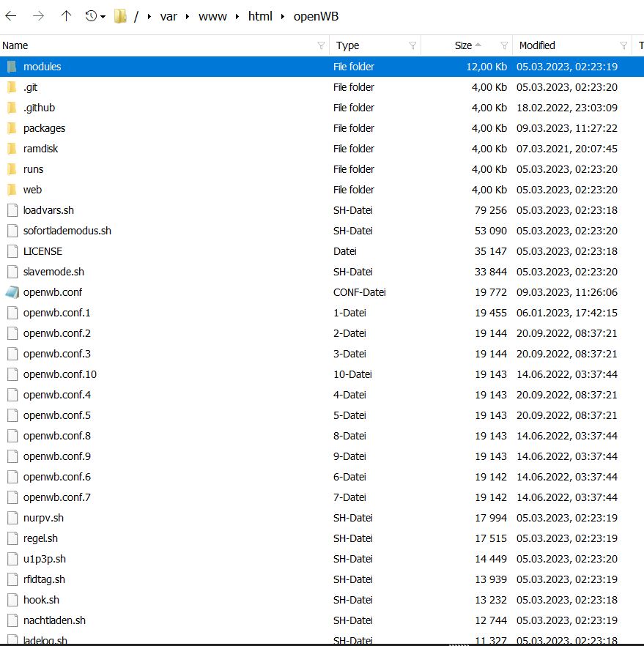Select the packages folder
Image resolution: width=644 pixels, height=646 pixels.
(x=44, y=128)
